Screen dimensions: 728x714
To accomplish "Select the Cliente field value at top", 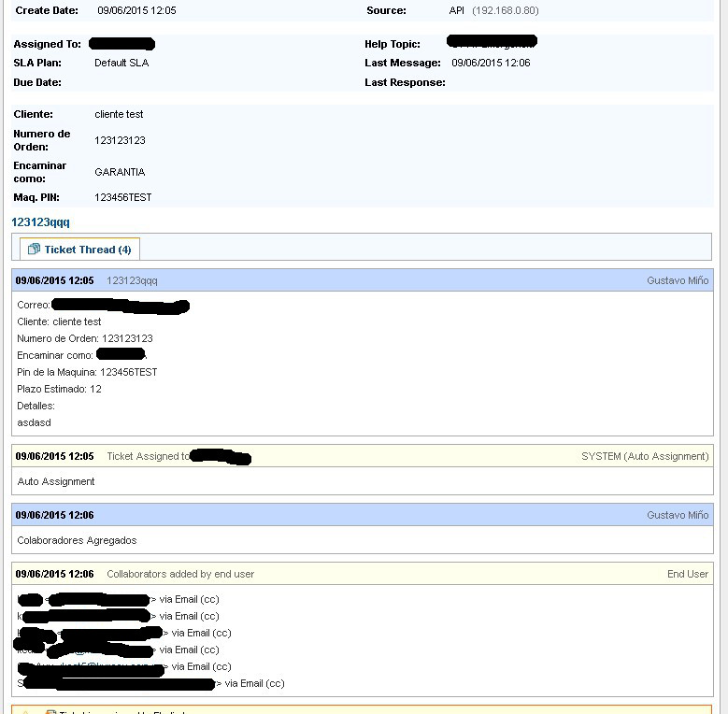I will (119, 114).
